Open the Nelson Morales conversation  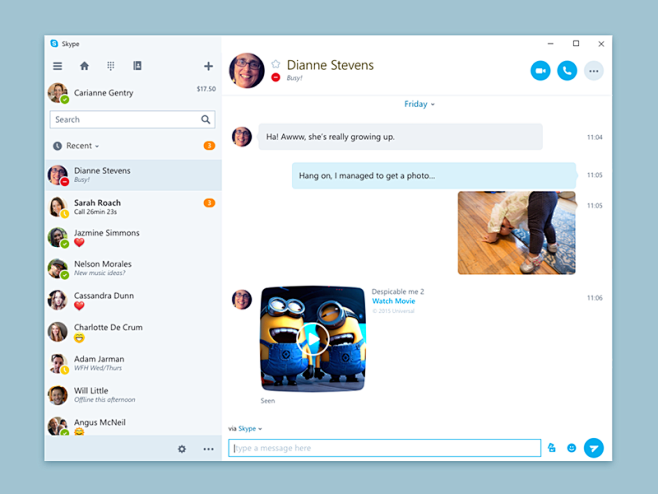pos(133,269)
